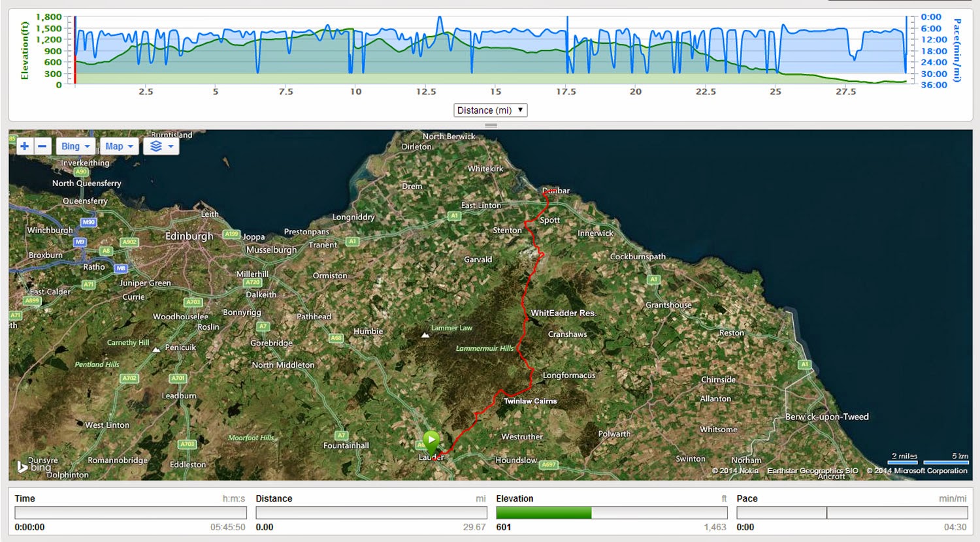Click the Elevation(ft) axis label

(x=25, y=50)
